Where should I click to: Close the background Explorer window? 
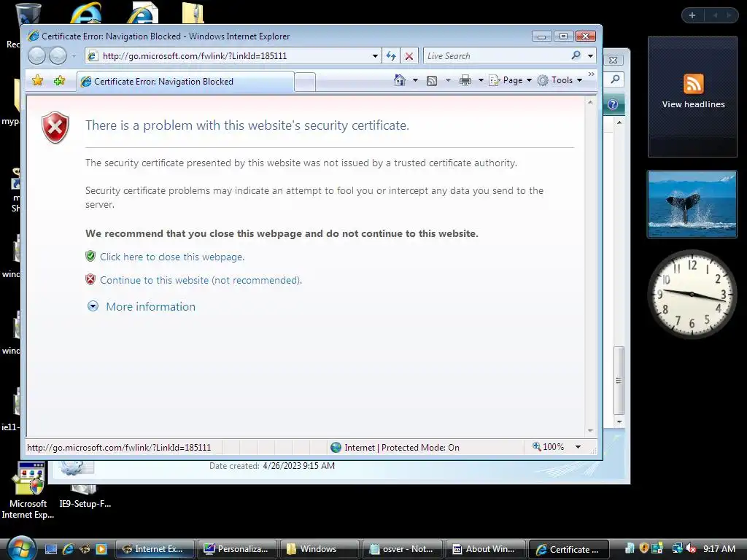[614, 60]
